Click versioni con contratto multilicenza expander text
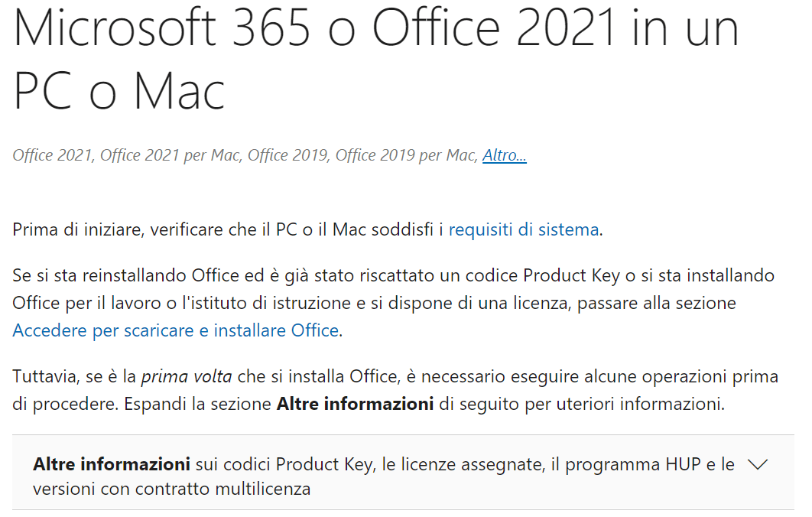Viewport: 812px width, 517px height. [x=172, y=489]
